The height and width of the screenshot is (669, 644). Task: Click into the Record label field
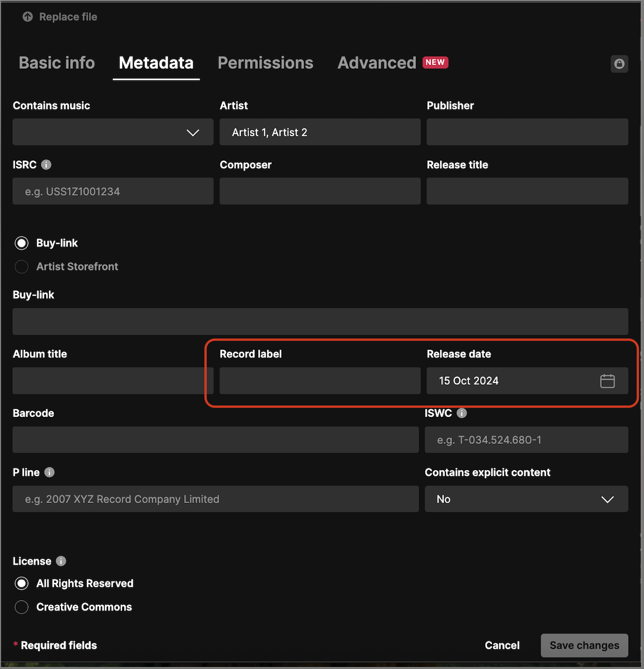(x=320, y=381)
